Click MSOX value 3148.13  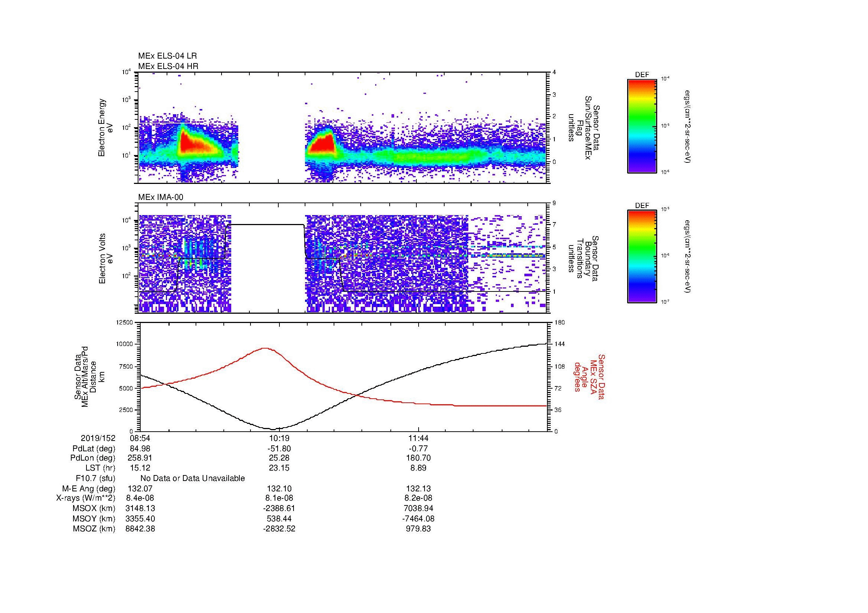coord(140,508)
